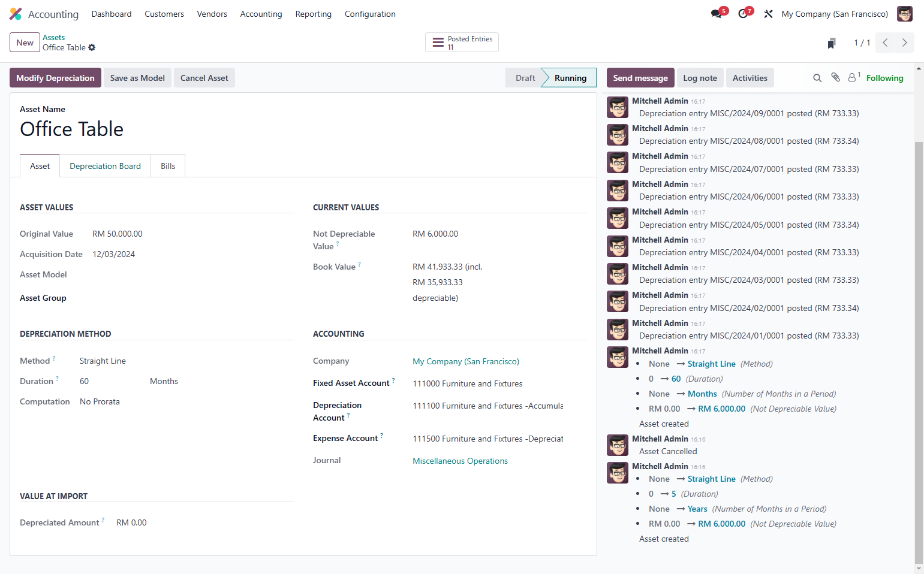Switch to the Bills tab
This screenshot has height=574, width=924.
[x=168, y=166]
